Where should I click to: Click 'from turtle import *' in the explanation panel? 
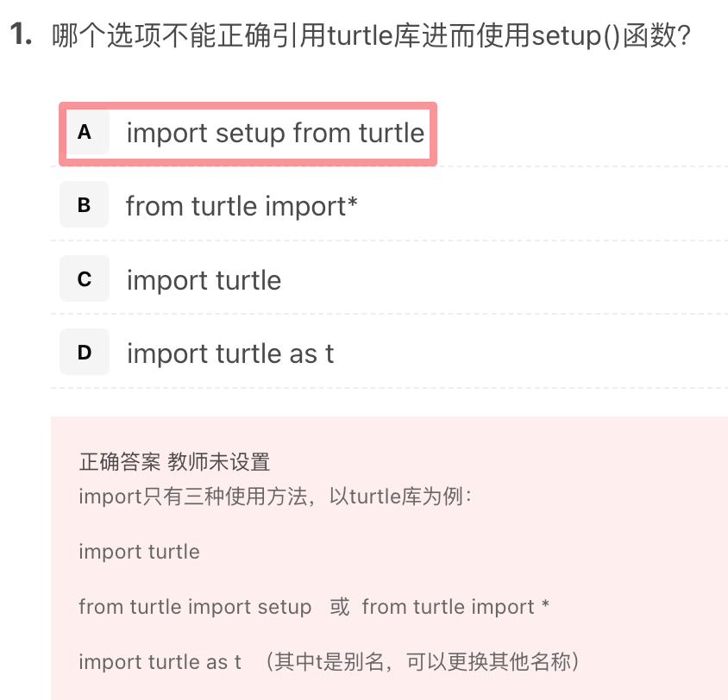[455, 607]
